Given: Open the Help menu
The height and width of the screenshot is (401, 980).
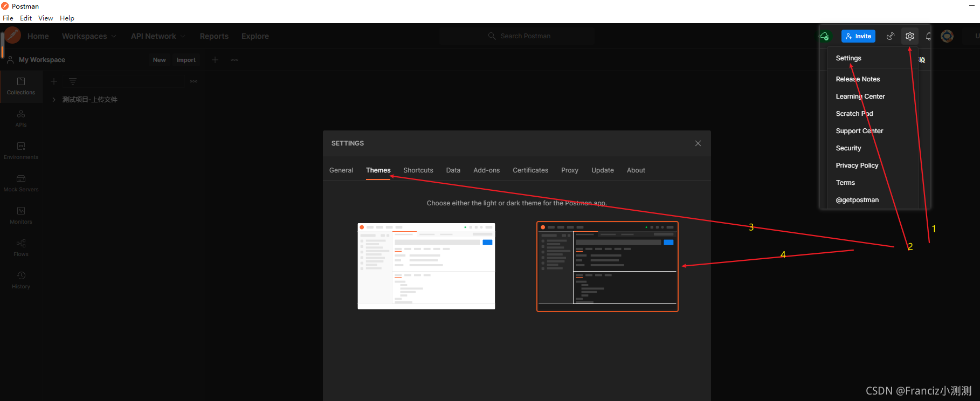Looking at the screenshot, I should (x=67, y=18).
